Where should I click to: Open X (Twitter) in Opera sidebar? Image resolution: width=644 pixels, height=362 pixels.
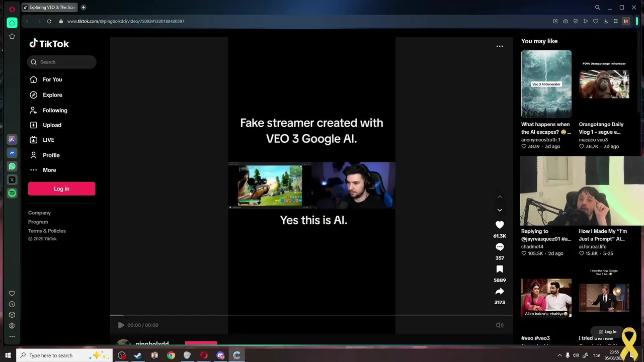point(12,179)
